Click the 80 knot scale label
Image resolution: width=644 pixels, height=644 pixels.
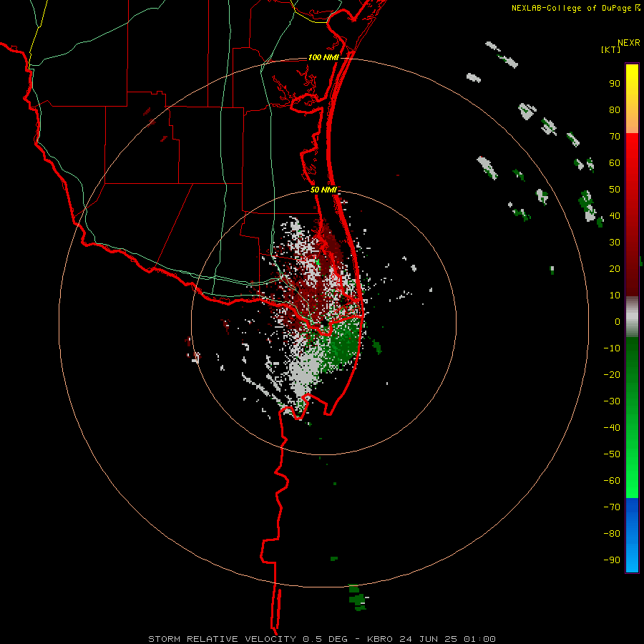(615, 109)
